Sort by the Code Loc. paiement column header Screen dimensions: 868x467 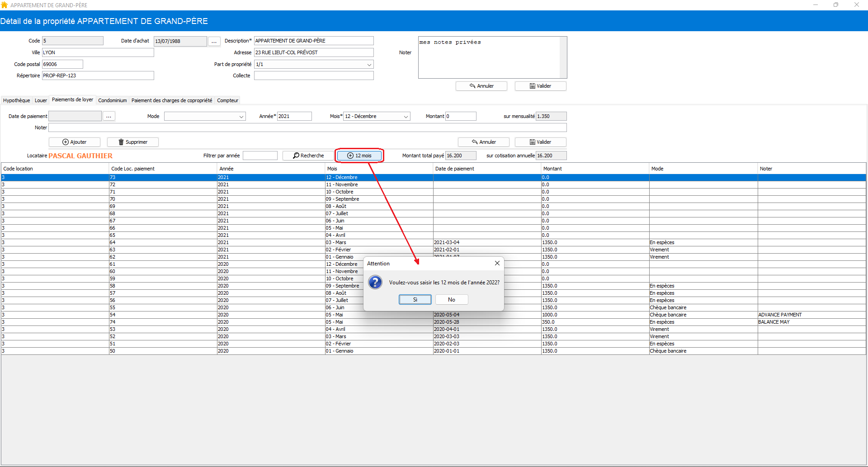[x=163, y=169]
